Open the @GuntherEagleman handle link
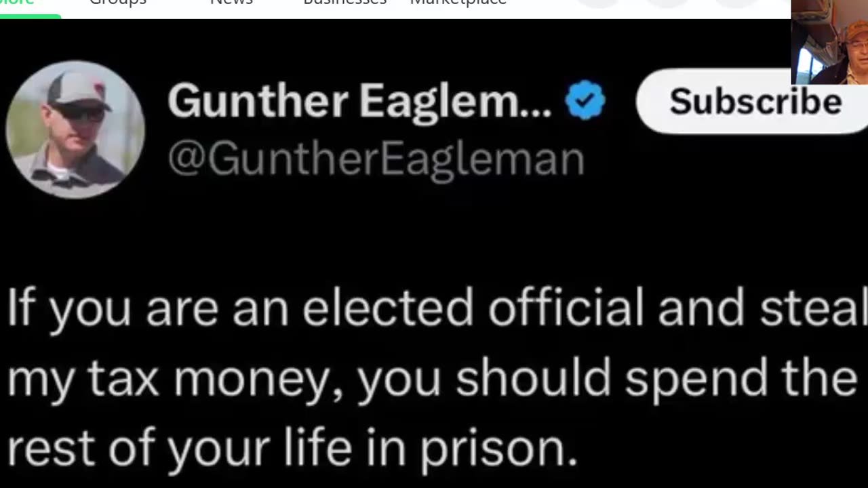Image resolution: width=868 pixels, height=488 pixels. coord(376,160)
